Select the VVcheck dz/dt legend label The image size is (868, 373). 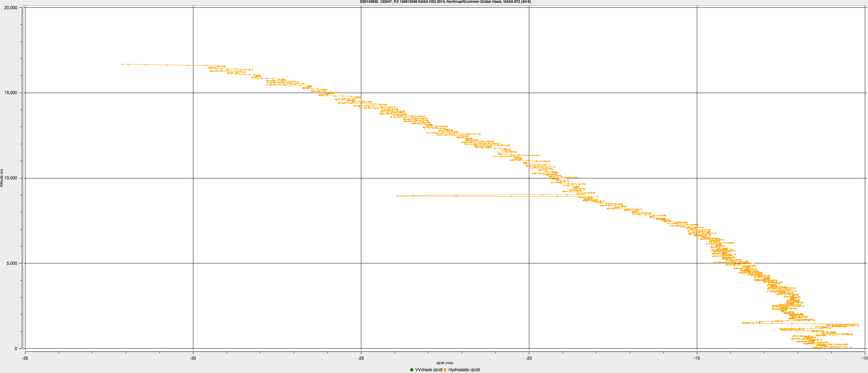(x=429, y=370)
